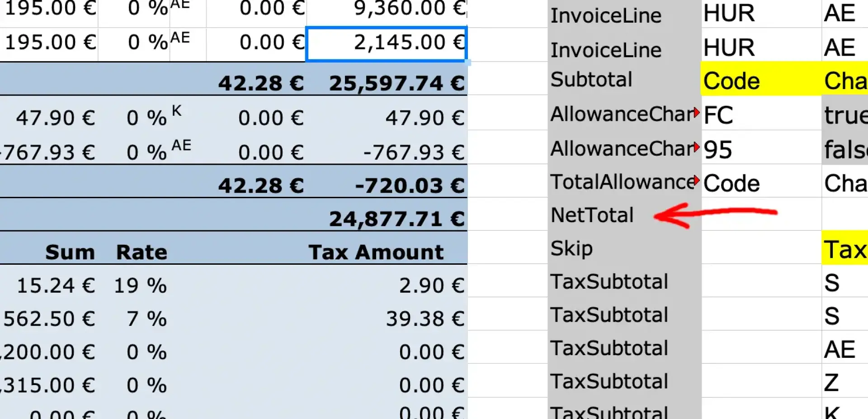This screenshot has height=419, width=868.
Task: Click the tax amount 39.38 €
Action: pyautogui.click(x=425, y=319)
